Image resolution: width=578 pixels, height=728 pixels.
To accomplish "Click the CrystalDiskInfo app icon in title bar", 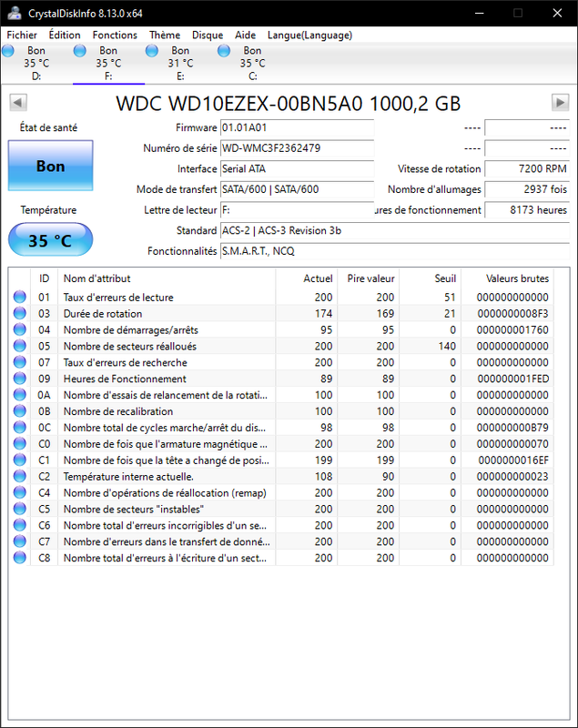I will tap(15, 13).
